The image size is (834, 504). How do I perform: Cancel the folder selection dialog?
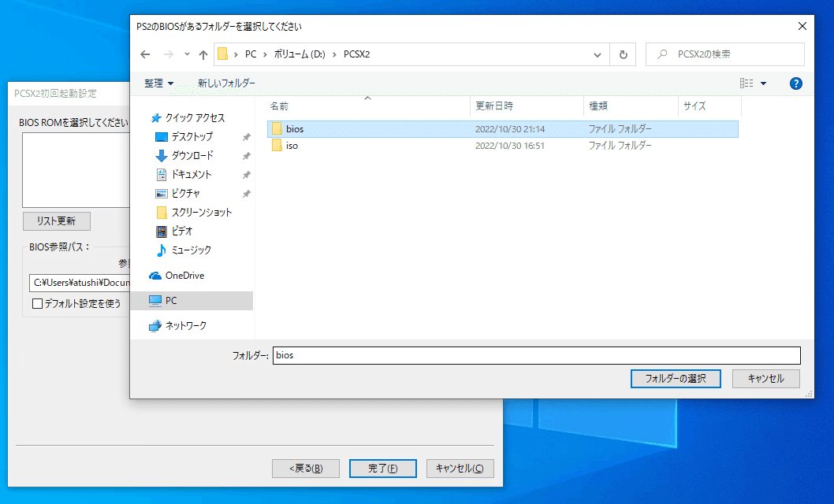[766, 379]
